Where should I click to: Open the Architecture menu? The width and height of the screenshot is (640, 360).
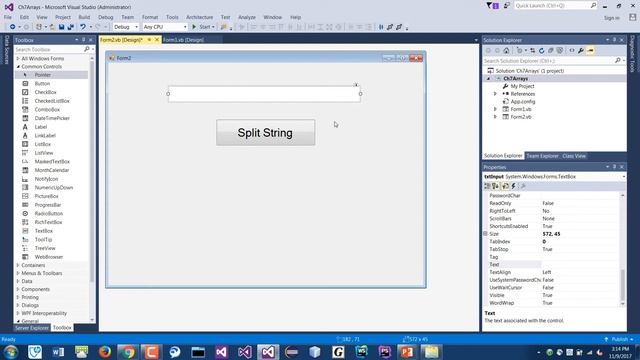point(200,17)
